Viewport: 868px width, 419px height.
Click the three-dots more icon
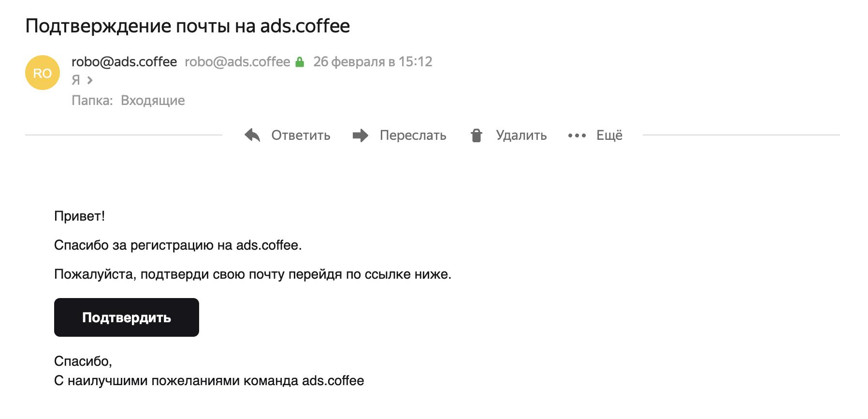(x=577, y=135)
